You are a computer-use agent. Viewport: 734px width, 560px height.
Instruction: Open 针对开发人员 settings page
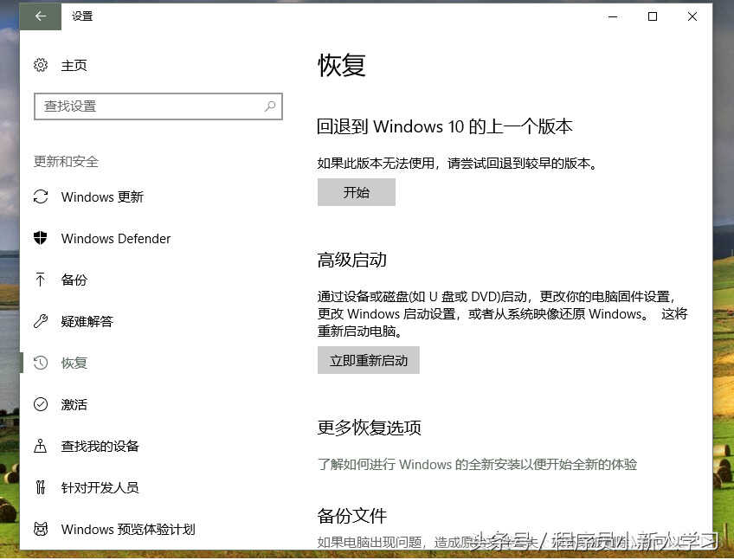click(x=100, y=487)
